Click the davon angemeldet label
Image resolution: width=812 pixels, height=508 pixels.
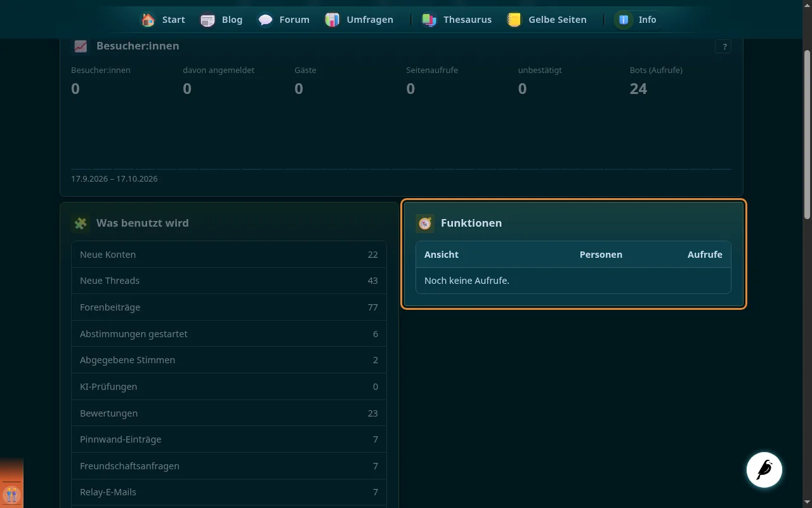[x=218, y=70]
